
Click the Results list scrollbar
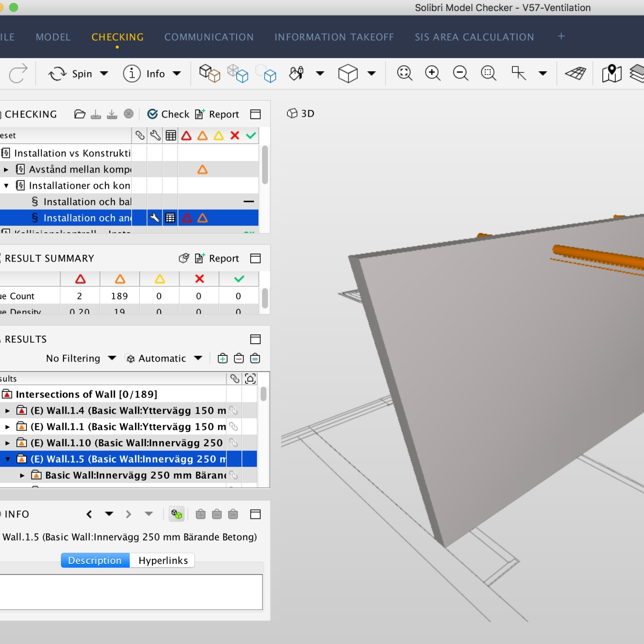tap(263, 394)
